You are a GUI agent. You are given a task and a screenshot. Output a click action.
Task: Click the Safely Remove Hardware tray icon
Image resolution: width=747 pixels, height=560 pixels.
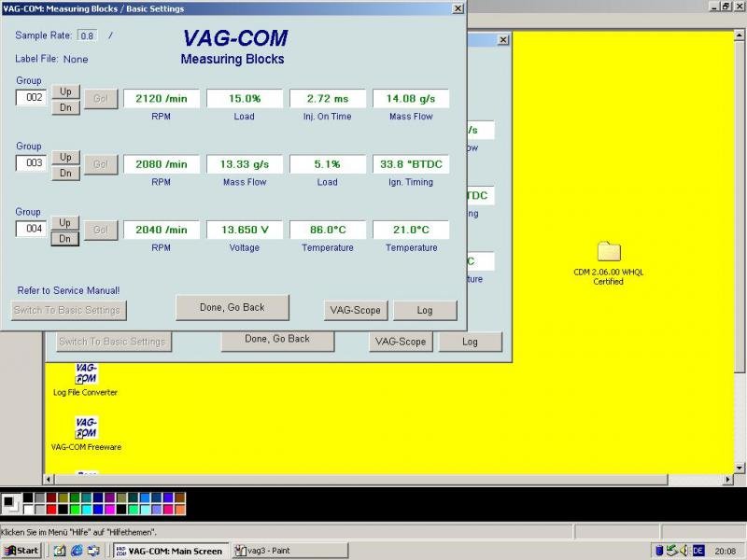pyautogui.click(x=672, y=550)
